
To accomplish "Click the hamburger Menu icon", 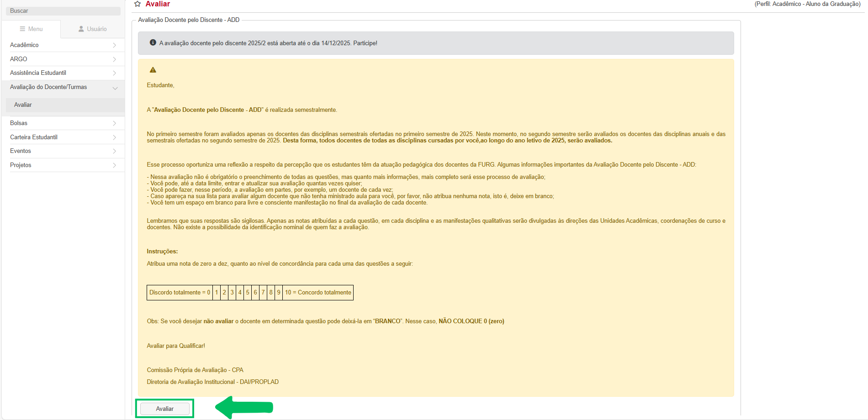I will [22, 29].
